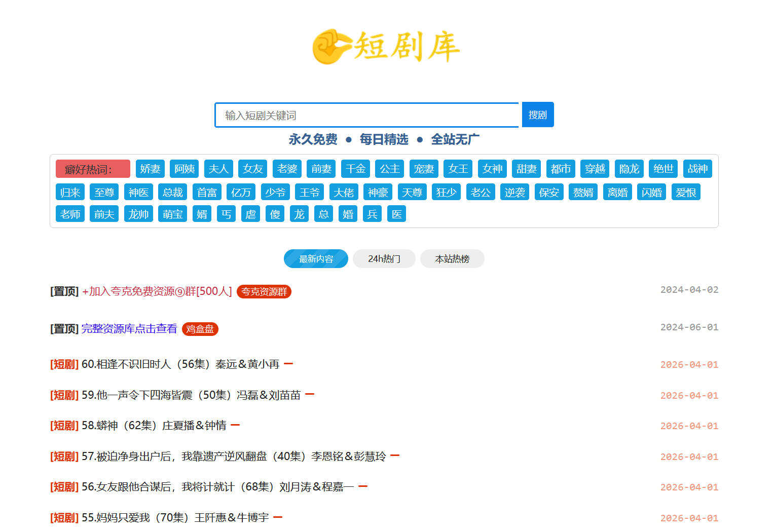This screenshot has height=532, width=774.
Task: Open the pinned 加入夸克免费资源 group link
Action: 157,291
